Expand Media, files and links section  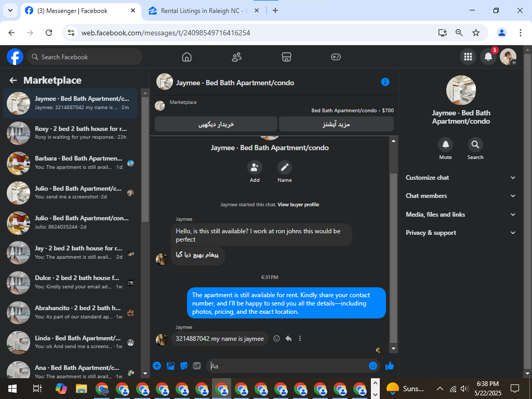point(460,215)
